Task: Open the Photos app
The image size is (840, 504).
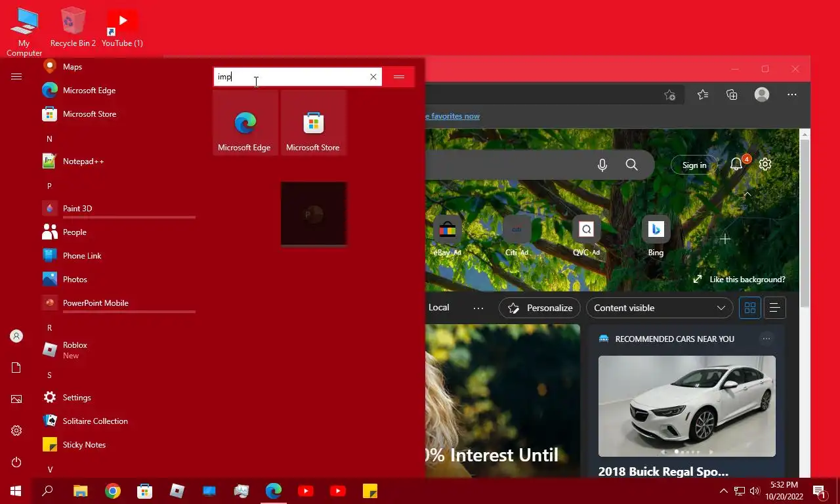Action: tap(118, 280)
